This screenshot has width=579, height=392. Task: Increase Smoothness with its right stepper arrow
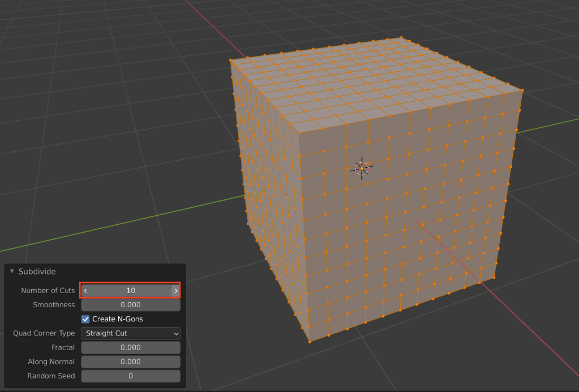click(x=176, y=304)
